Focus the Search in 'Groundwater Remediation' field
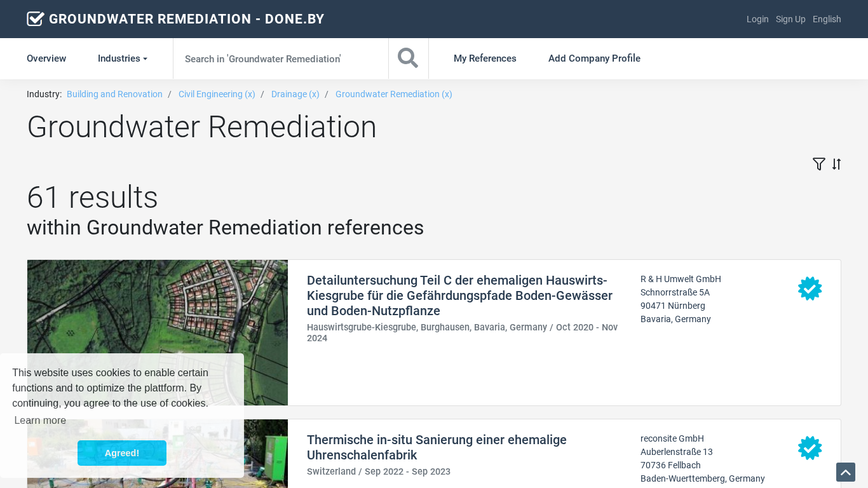The width and height of the screenshot is (868, 488). point(281,58)
